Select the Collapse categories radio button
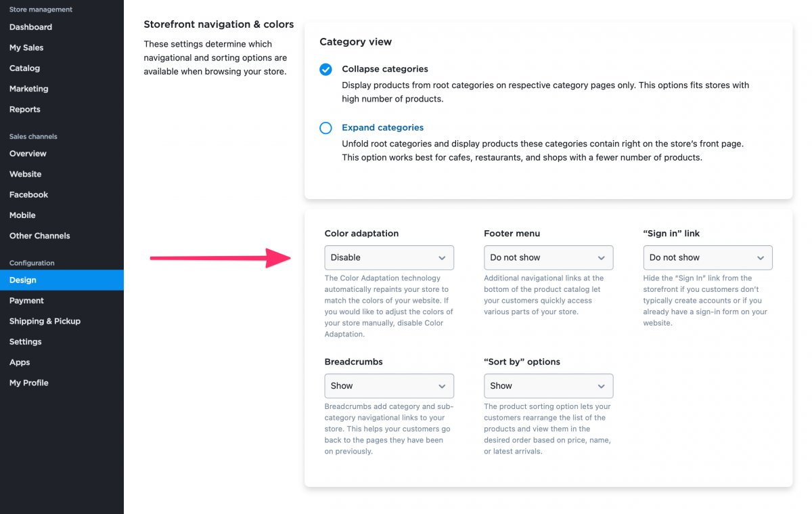This screenshot has width=812, height=514. point(325,70)
